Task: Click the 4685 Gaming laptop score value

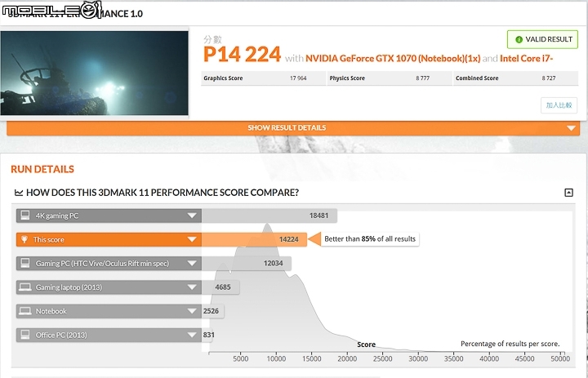Action: pyautogui.click(x=223, y=287)
